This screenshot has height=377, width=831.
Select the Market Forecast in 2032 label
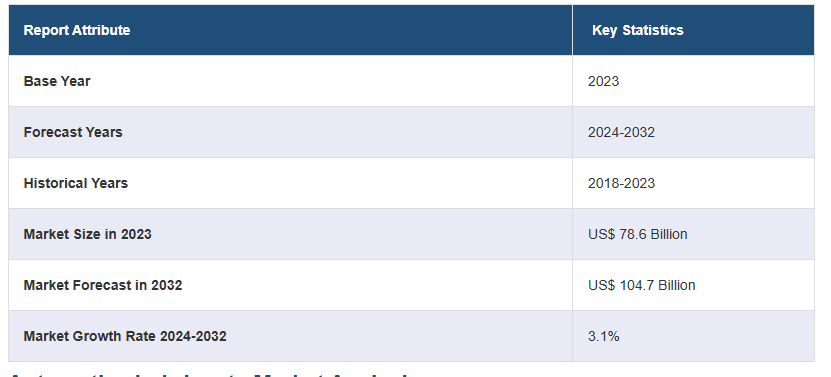click(x=103, y=285)
